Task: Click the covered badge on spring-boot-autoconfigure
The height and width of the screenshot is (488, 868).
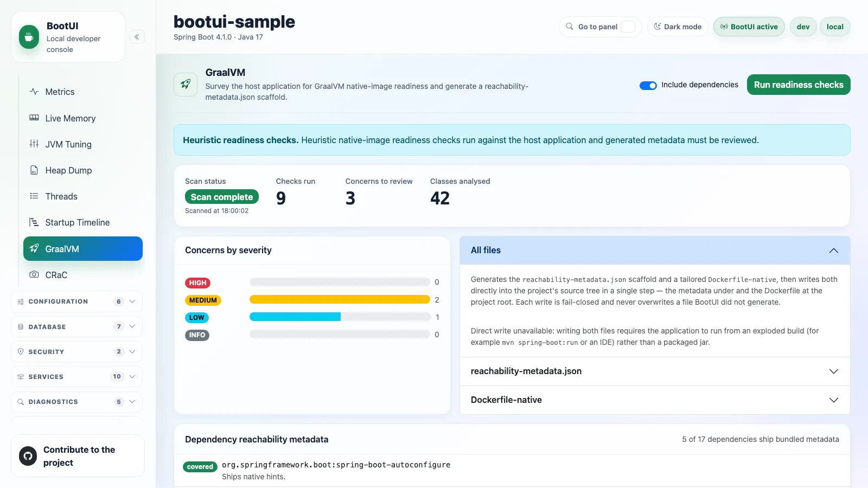Action: [200, 466]
